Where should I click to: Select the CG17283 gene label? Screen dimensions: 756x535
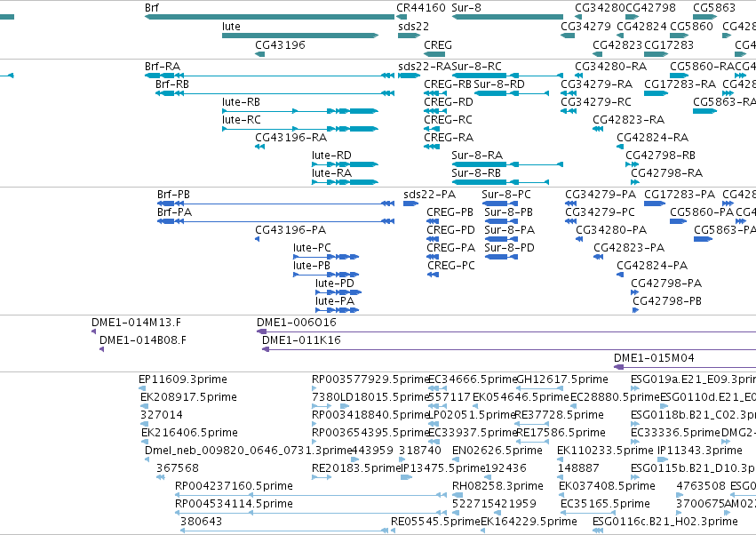pyautogui.click(x=669, y=44)
